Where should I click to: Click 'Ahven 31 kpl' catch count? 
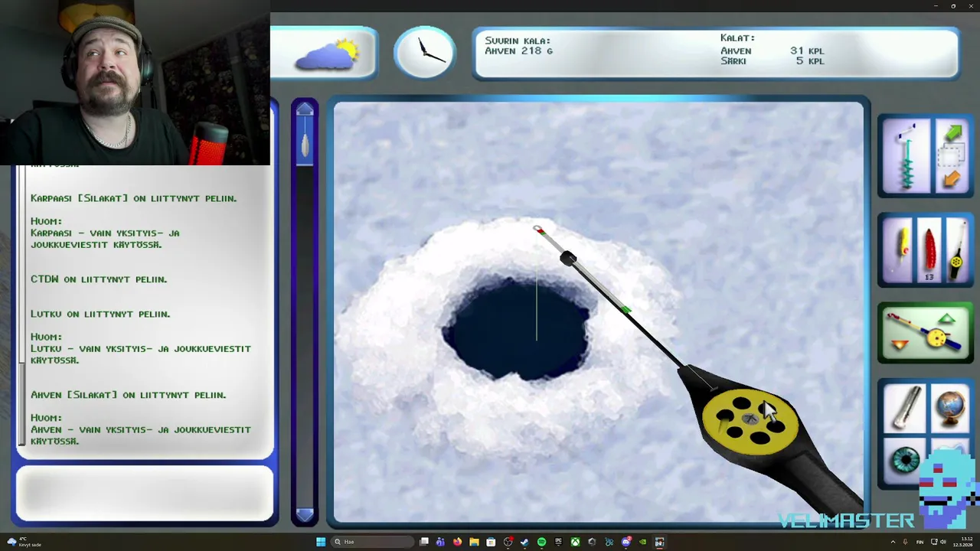point(773,51)
